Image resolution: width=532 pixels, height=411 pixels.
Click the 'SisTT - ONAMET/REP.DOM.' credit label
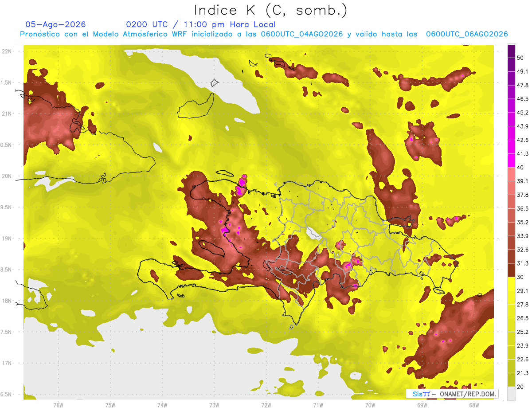click(452, 394)
